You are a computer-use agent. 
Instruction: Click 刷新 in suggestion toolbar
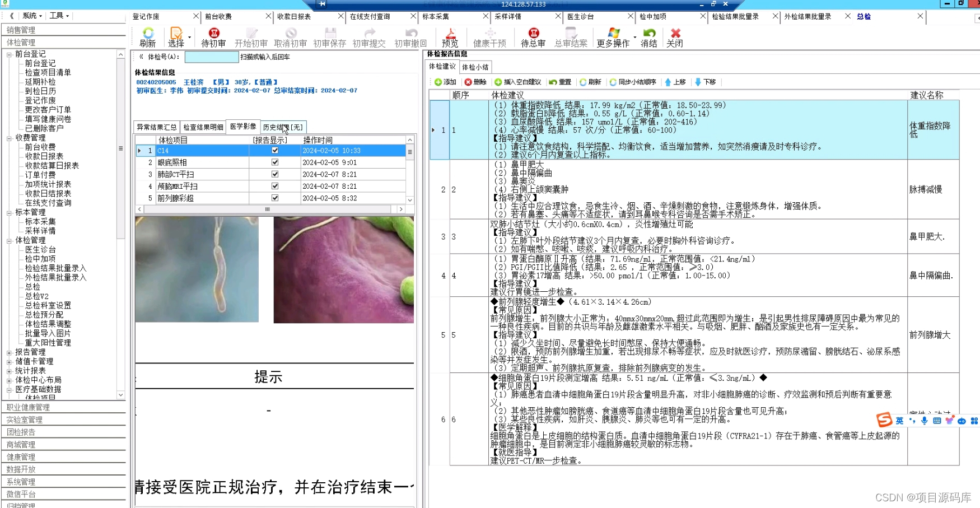click(590, 82)
